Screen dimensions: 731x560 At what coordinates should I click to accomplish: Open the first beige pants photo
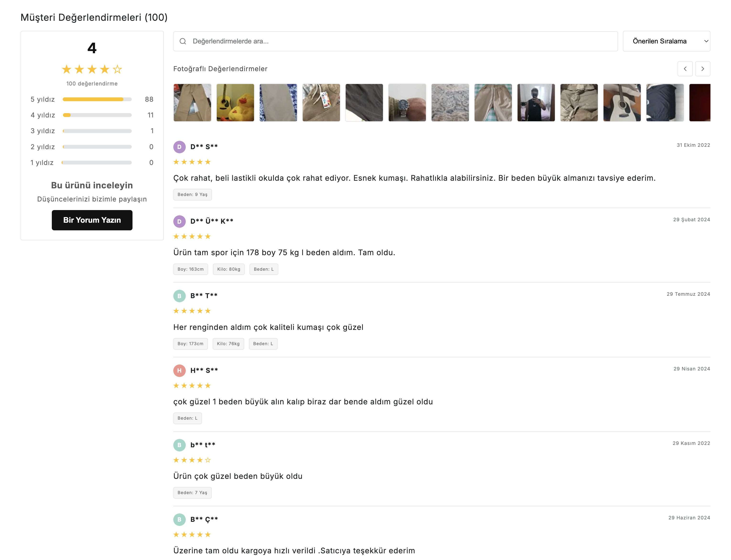(192, 103)
